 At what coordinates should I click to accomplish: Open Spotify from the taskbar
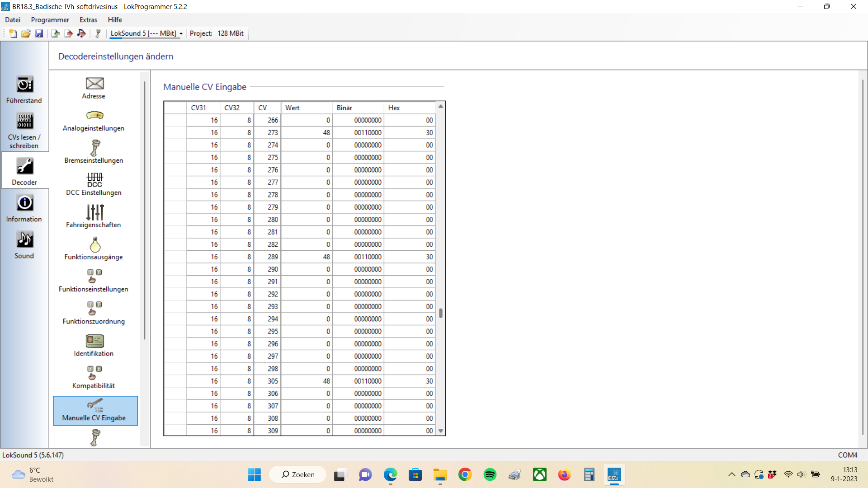click(x=490, y=475)
